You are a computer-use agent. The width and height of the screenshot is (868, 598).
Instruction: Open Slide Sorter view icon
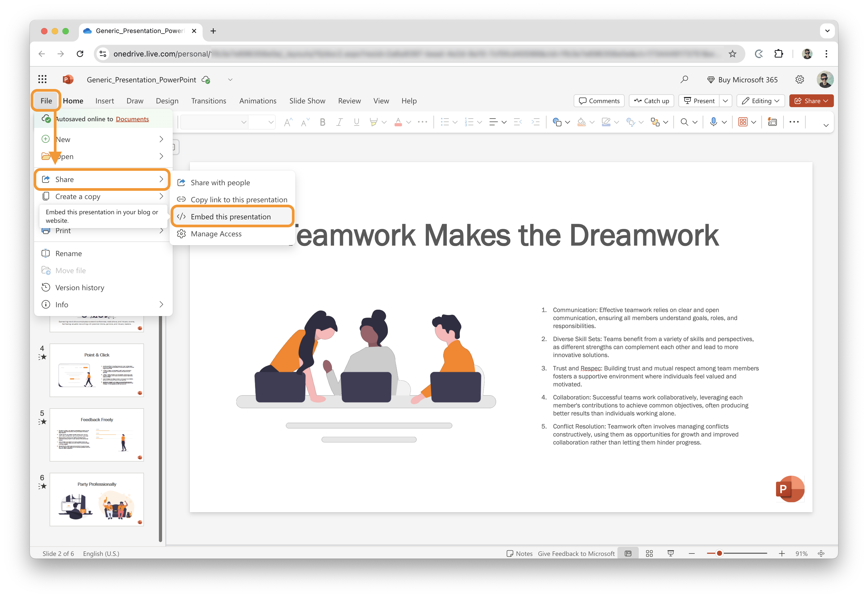(x=649, y=554)
